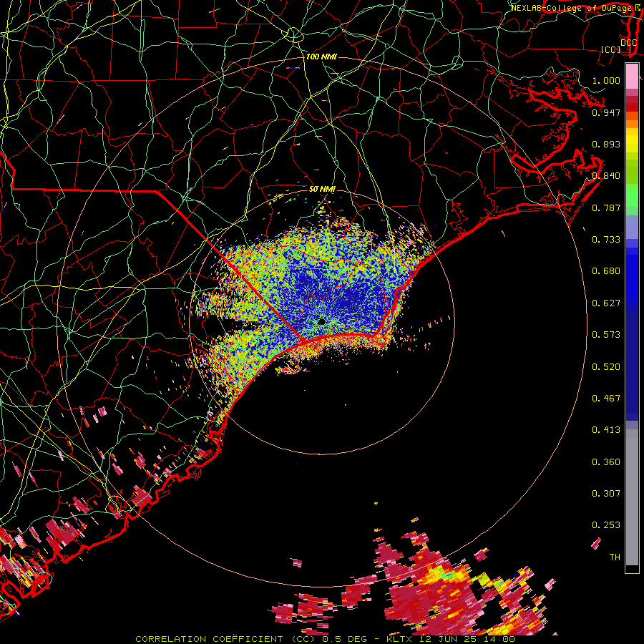Select the 0.733 scale value
Viewport: 644px width, 644px height.
[606, 240]
